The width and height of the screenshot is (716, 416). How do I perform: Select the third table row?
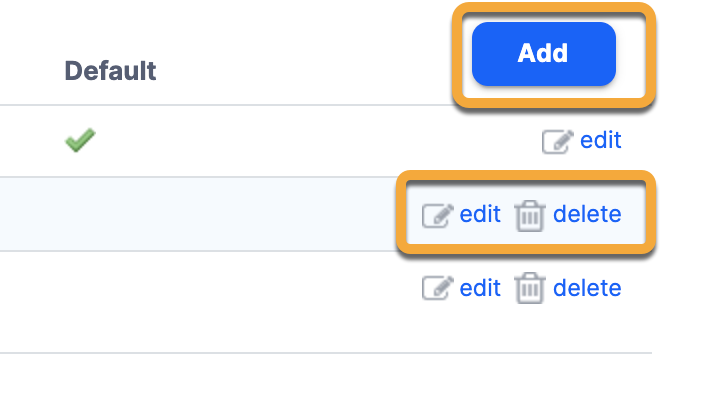(250, 289)
